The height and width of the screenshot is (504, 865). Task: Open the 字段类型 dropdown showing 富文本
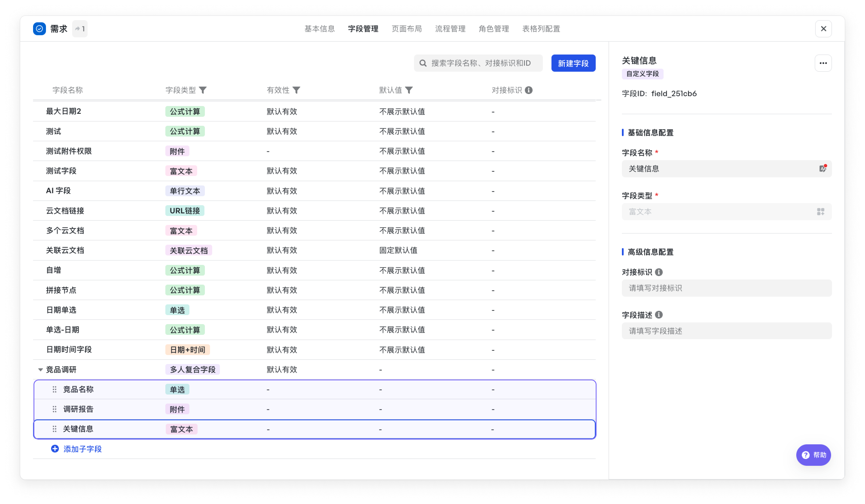click(726, 212)
